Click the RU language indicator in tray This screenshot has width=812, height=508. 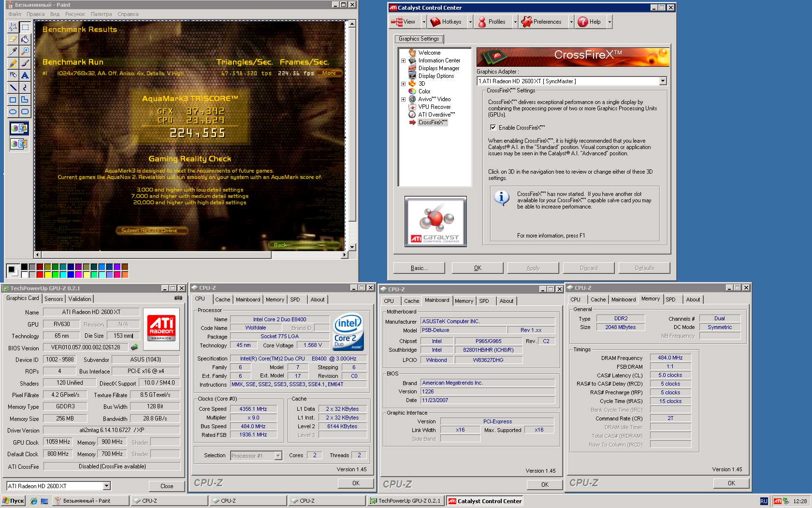[x=764, y=501]
